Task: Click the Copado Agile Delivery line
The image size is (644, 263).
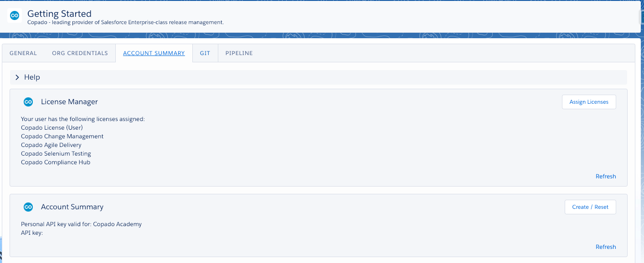Action: [51, 145]
